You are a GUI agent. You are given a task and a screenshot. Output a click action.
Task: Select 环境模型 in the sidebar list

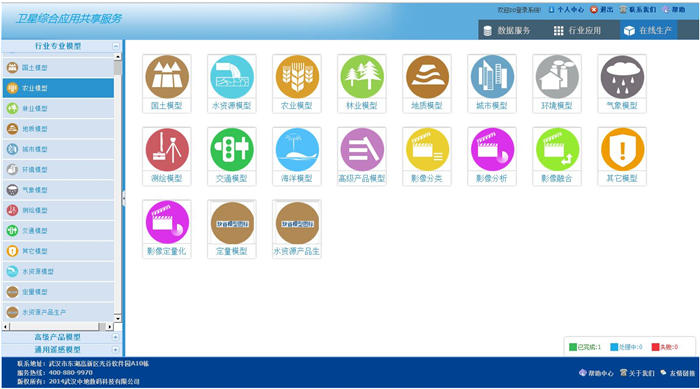[58, 170]
